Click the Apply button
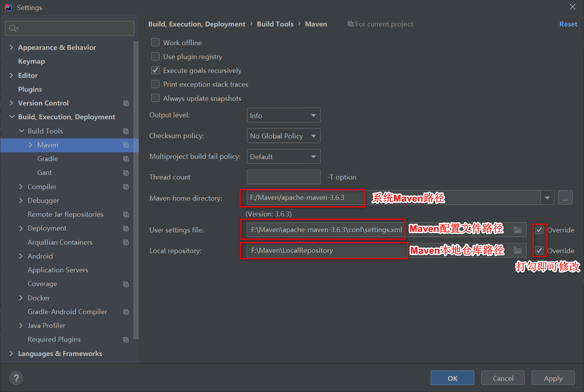 (553, 378)
